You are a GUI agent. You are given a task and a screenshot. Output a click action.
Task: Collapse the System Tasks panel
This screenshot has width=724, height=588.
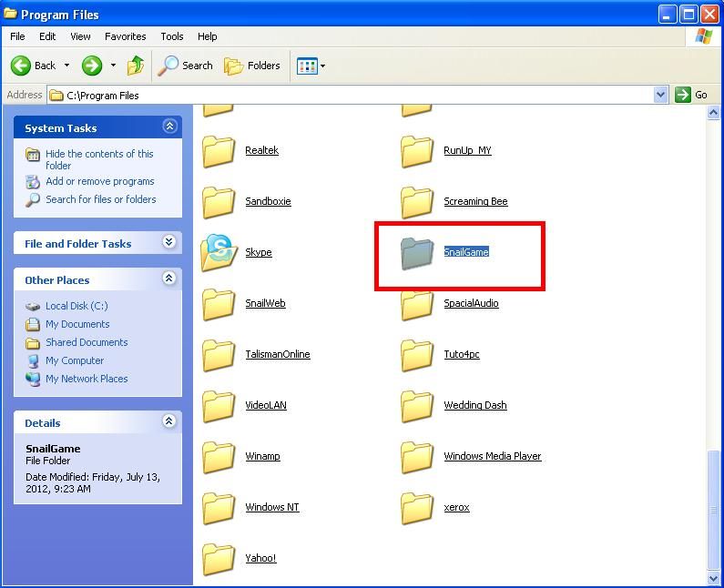[x=169, y=126]
